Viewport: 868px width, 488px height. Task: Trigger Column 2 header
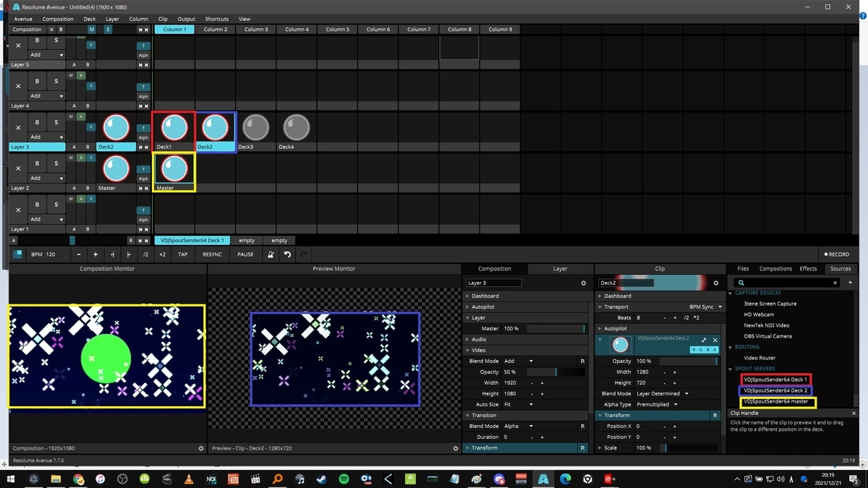click(215, 30)
